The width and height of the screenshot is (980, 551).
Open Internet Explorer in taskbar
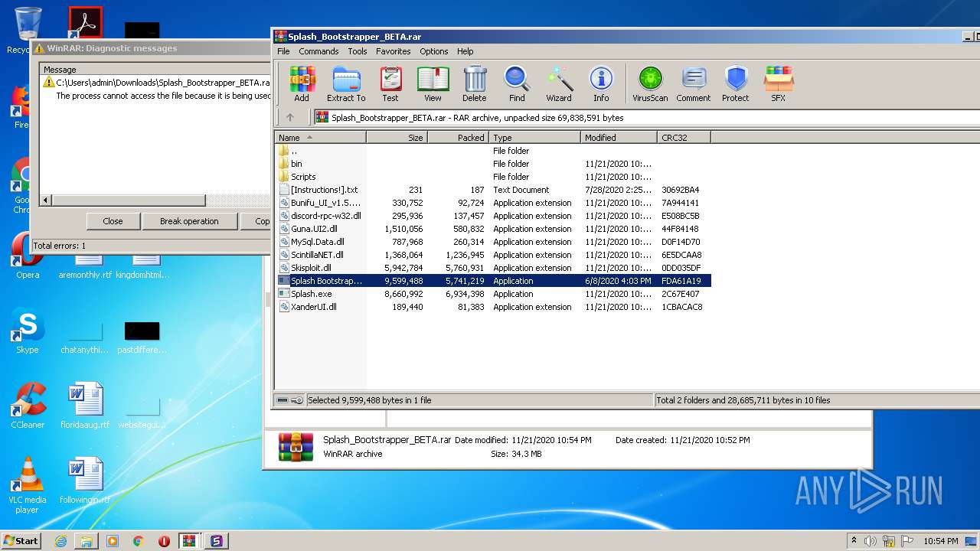(60, 541)
